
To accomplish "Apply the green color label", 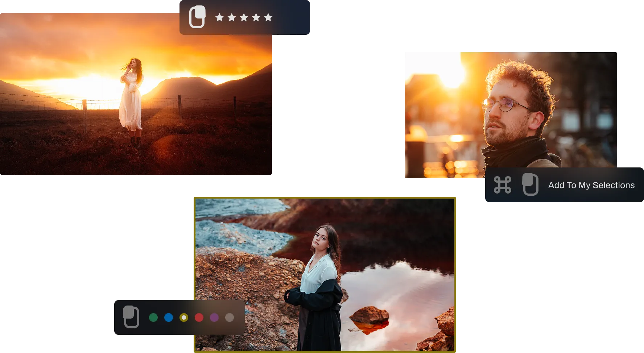I will pos(153,318).
